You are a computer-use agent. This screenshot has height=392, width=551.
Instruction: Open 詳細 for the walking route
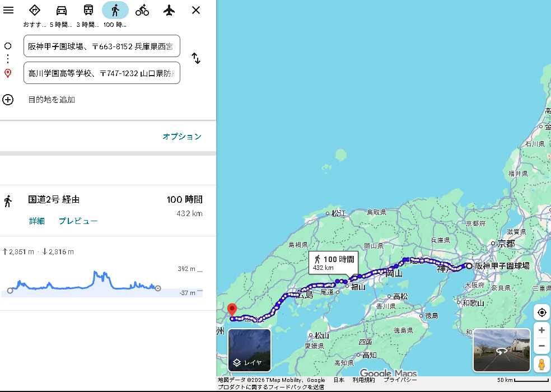[37, 221]
